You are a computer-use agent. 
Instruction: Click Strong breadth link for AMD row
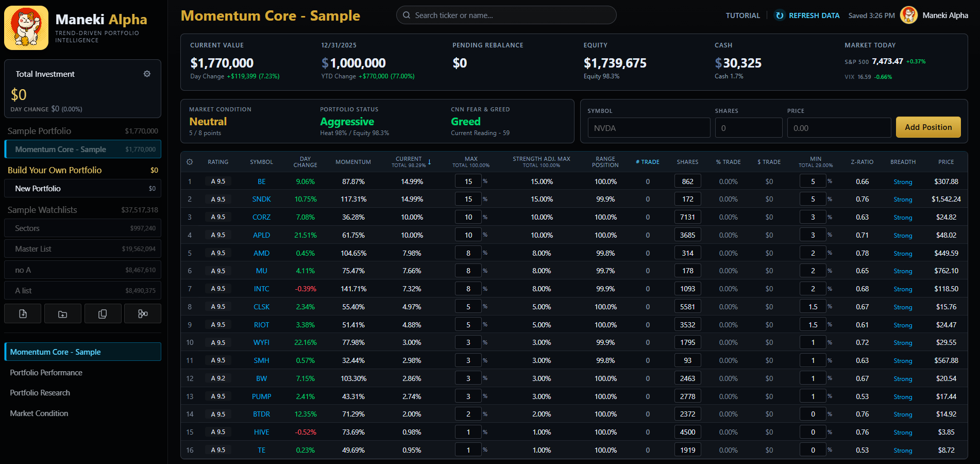(903, 254)
